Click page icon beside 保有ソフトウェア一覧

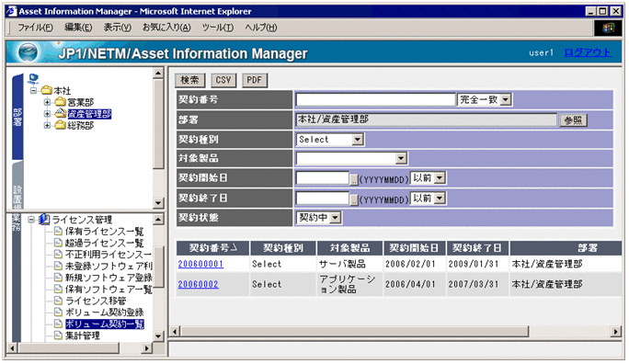pyautogui.click(x=58, y=289)
